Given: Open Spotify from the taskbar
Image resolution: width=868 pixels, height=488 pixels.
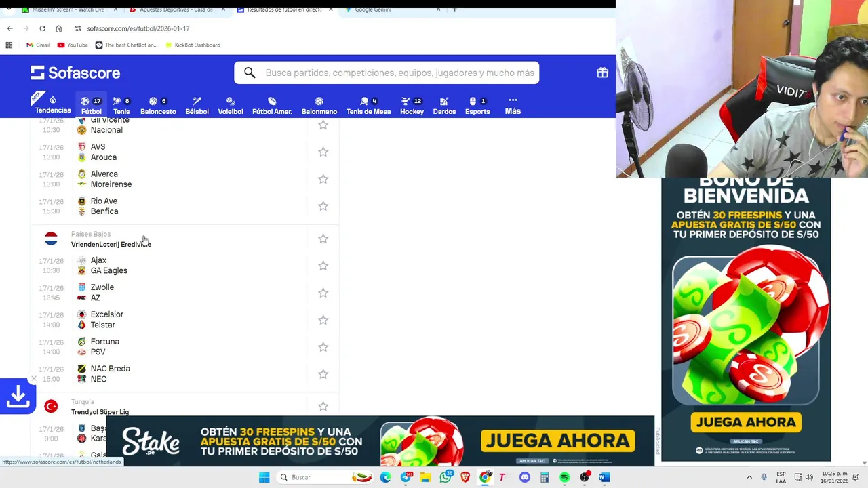Looking at the screenshot, I should pos(564,477).
